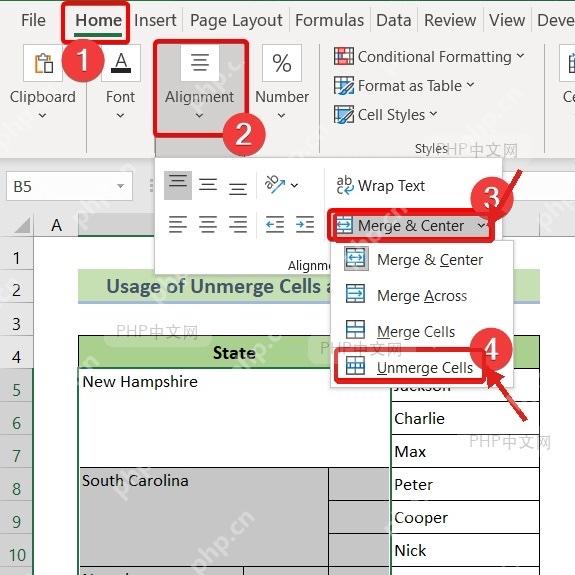The height and width of the screenshot is (575, 575).
Task: Collapse the Alignment group chevron
Action: click(199, 116)
